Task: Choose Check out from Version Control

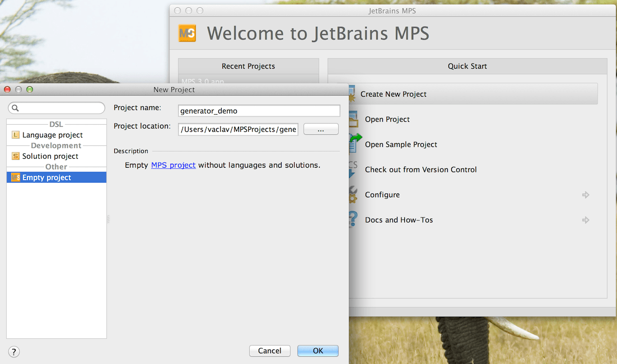Action: pyautogui.click(x=420, y=169)
